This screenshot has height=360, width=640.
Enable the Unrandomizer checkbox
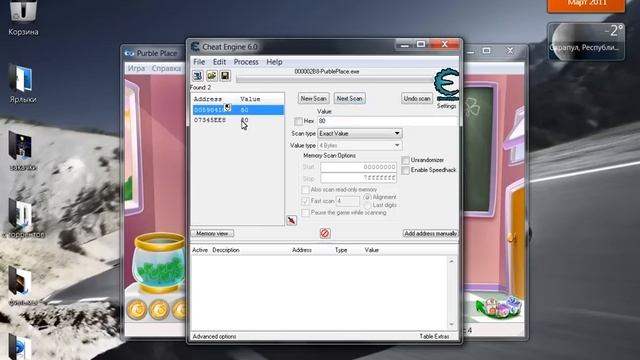tap(405, 160)
